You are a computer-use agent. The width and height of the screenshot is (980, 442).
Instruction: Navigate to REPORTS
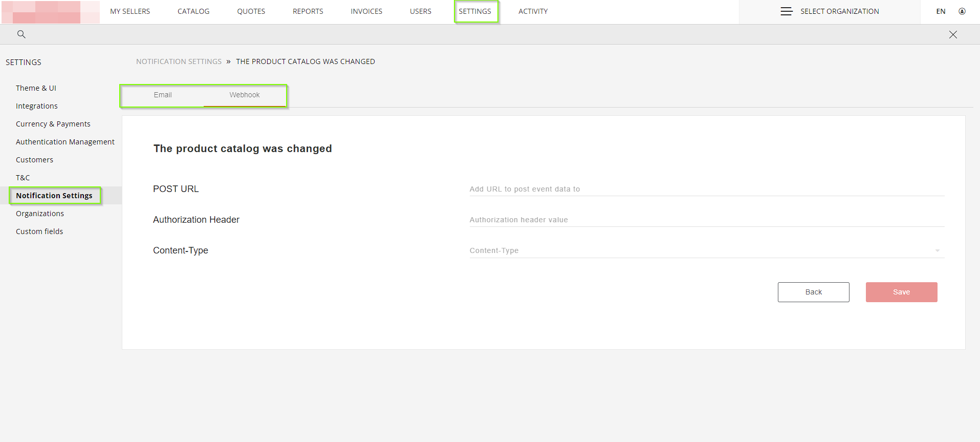click(x=308, y=11)
